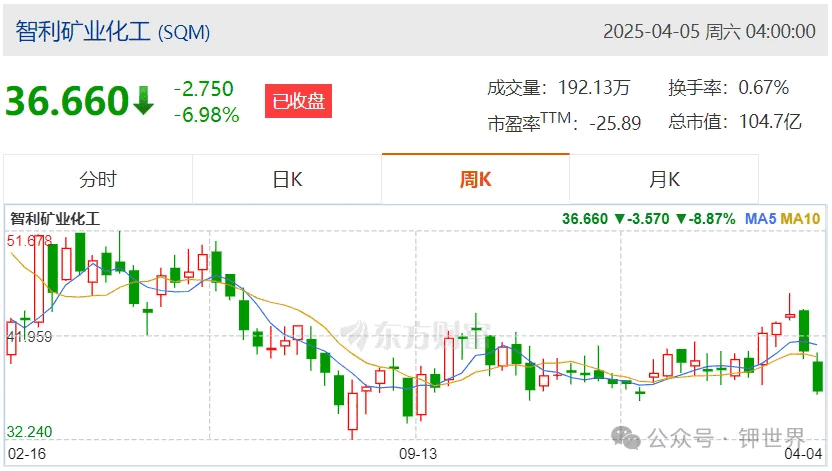
Task: Toggle the MA10 indicator label
Action: (801, 219)
